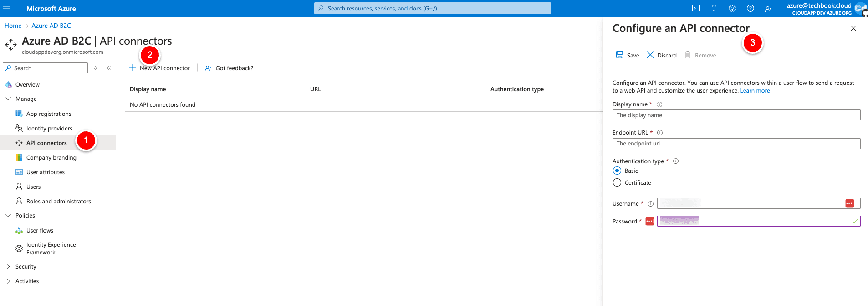The image size is (868, 306).
Task: Click New API connector button
Action: pos(160,68)
